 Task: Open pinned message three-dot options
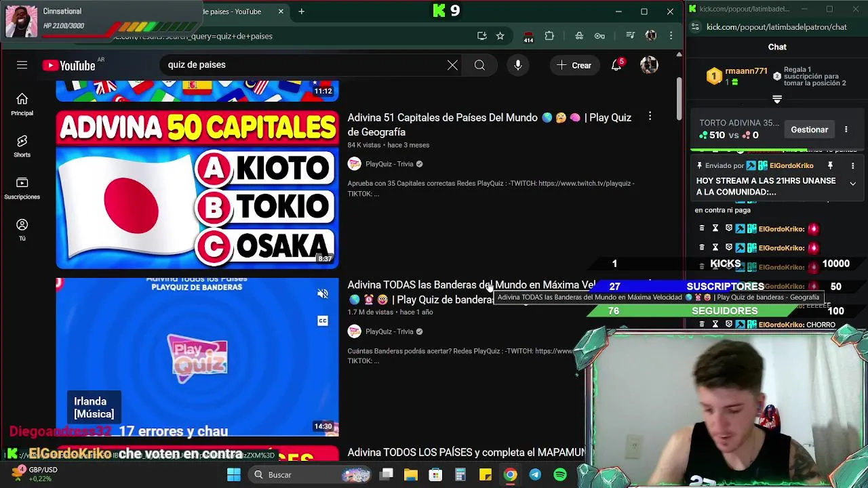[852, 165]
